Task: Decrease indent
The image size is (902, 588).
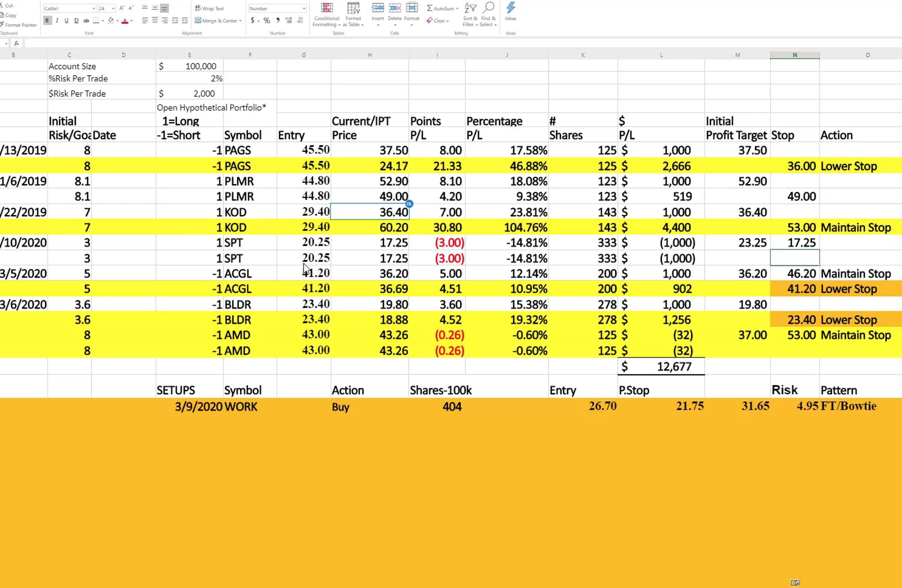Action: 175,20
